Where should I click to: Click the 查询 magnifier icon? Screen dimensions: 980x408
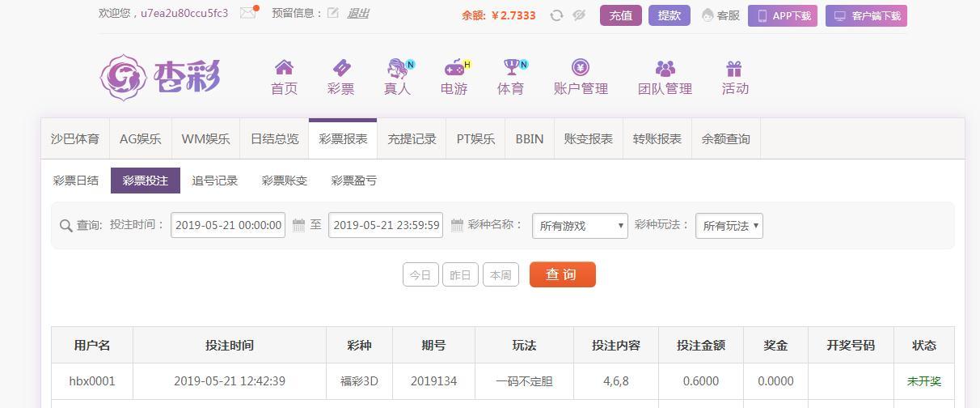[66, 225]
